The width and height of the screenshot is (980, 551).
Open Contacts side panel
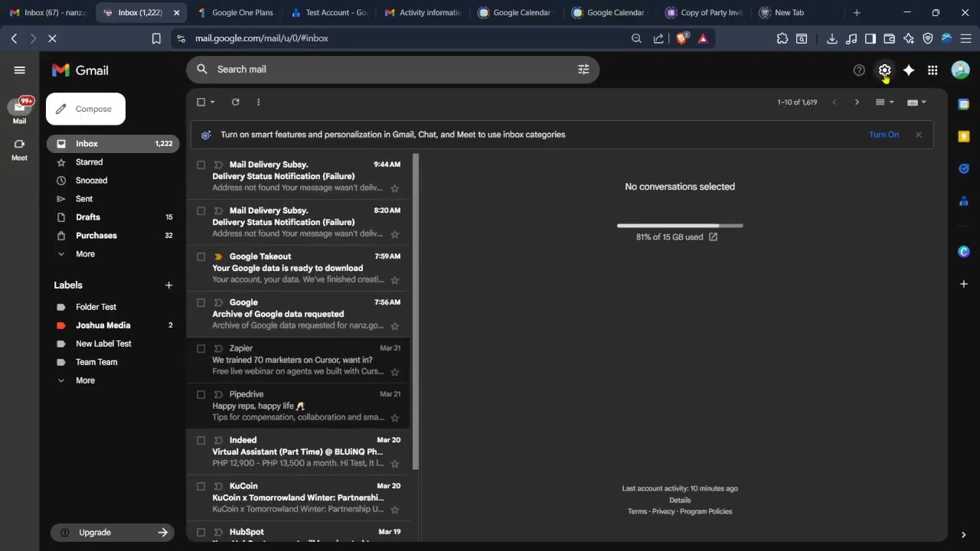pos(964,201)
